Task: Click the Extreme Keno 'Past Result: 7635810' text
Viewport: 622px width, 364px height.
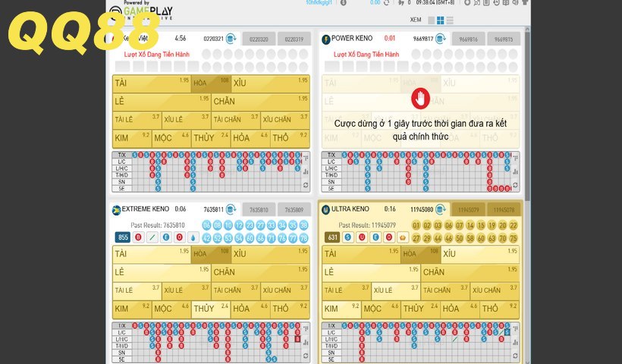Action: coord(158,225)
